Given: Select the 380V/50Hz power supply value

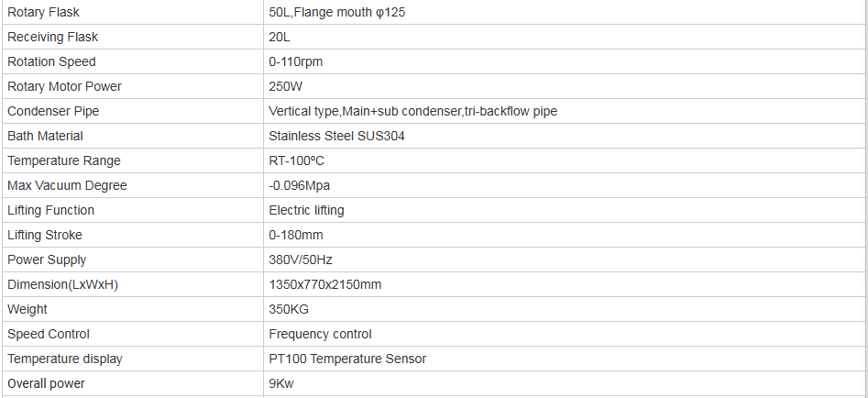Looking at the screenshot, I should tap(300, 260).
